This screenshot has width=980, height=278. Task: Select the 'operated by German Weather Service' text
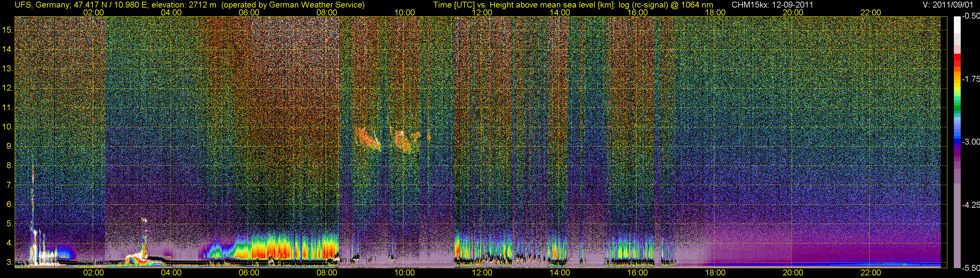(293, 5)
